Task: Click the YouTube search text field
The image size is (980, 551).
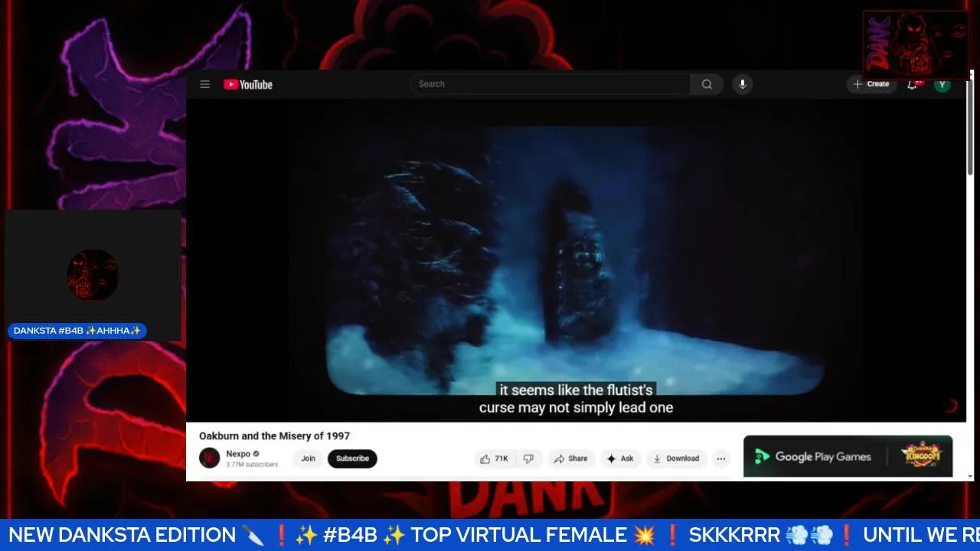Action: 550,84
